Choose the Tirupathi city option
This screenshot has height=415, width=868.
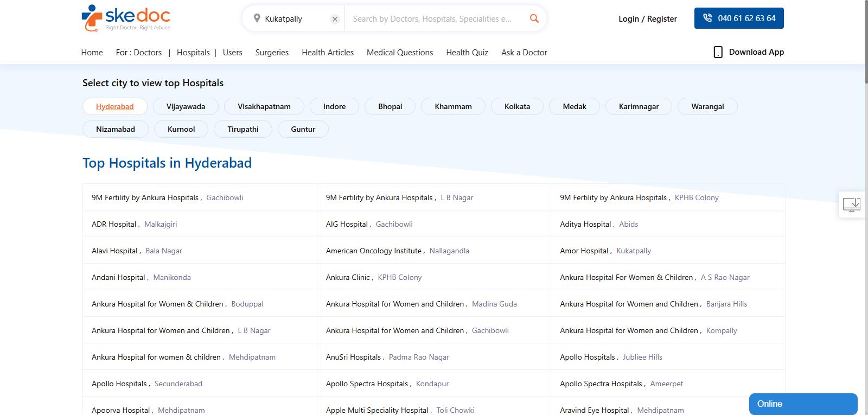pyautogui.click(x=242, y=129)
